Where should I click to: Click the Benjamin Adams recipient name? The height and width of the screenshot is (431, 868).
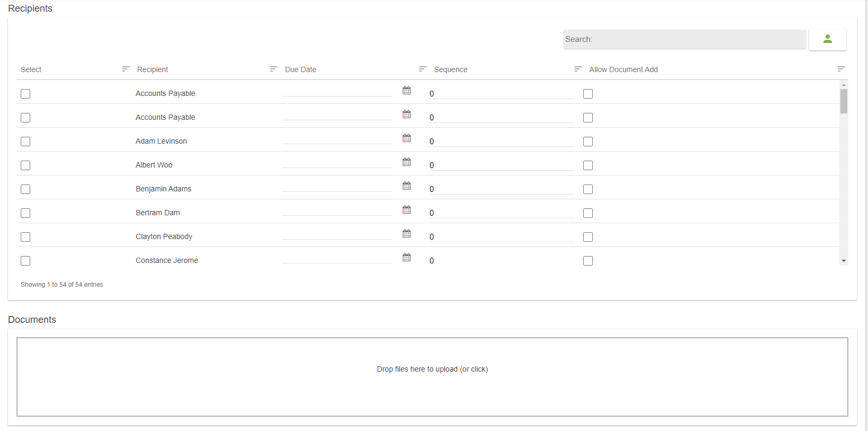(x=163, y=189)
